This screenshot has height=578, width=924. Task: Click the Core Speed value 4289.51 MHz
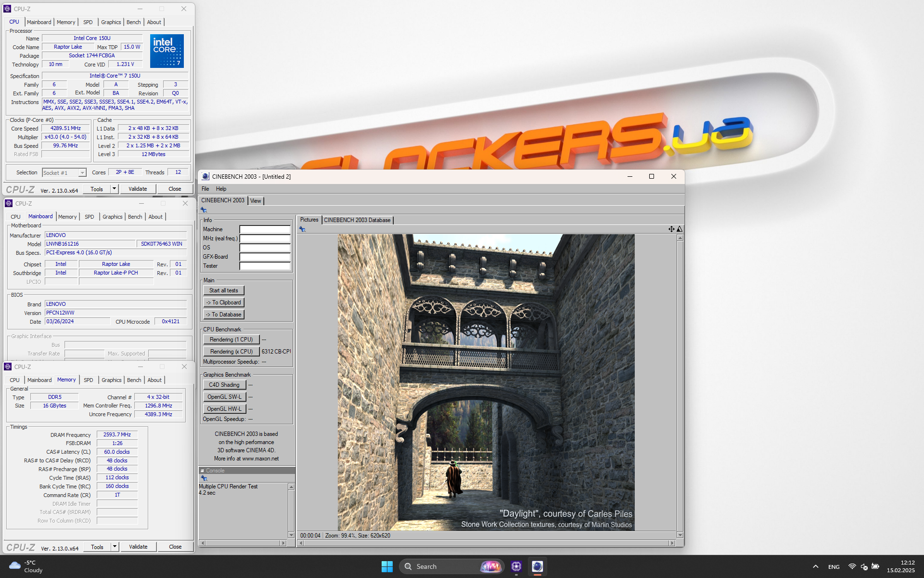click(x=65, y=128)
